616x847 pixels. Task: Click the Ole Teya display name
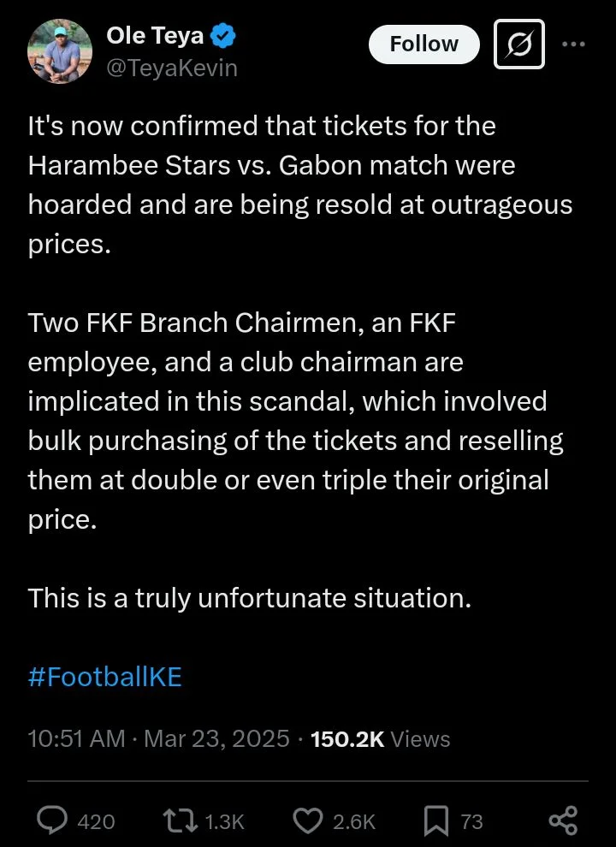(x=155, y=35)
